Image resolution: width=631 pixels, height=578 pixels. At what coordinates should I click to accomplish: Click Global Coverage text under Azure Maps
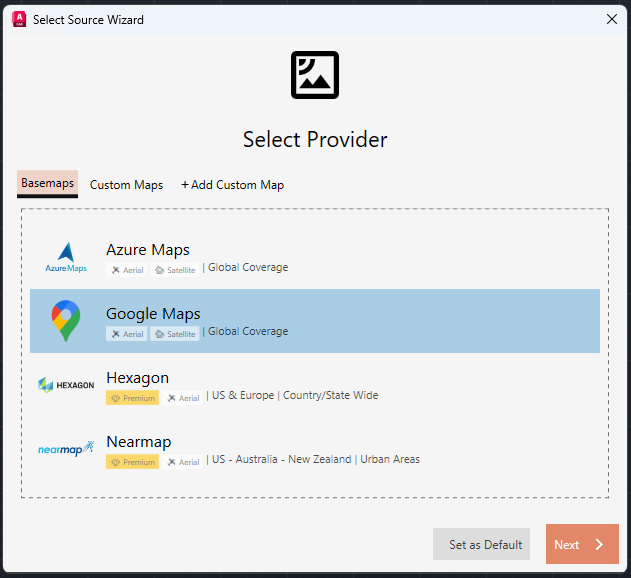(x=248, y=267)
